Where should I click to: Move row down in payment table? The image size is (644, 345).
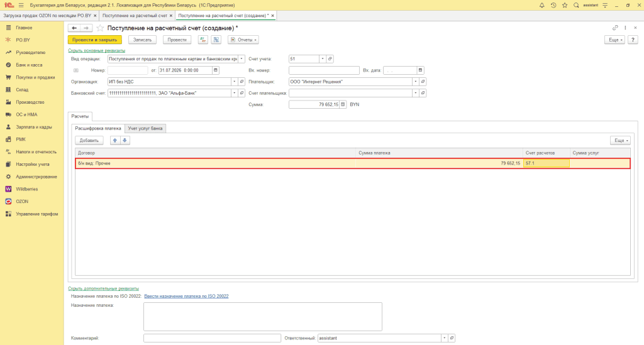coord(125,140)
